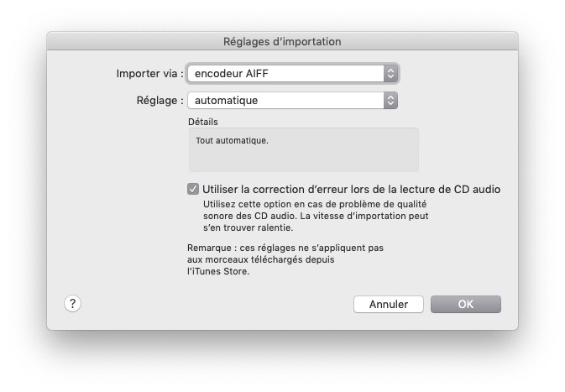This screenshot has height=392, width=565.
Task: Click the arrows on the encodeur AIFF popup
Action: tap(390, 74)
